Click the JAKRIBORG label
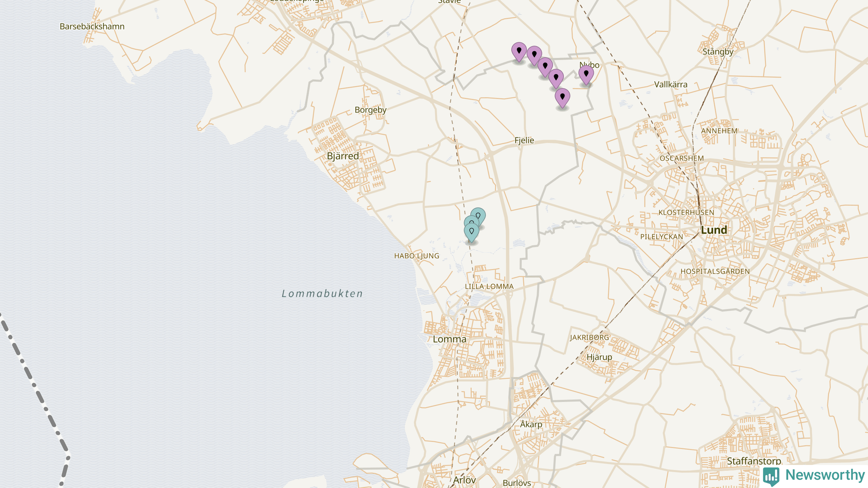The width and height of the screenshot is (868, 488). pyautogui.click(x=589, y=338)
